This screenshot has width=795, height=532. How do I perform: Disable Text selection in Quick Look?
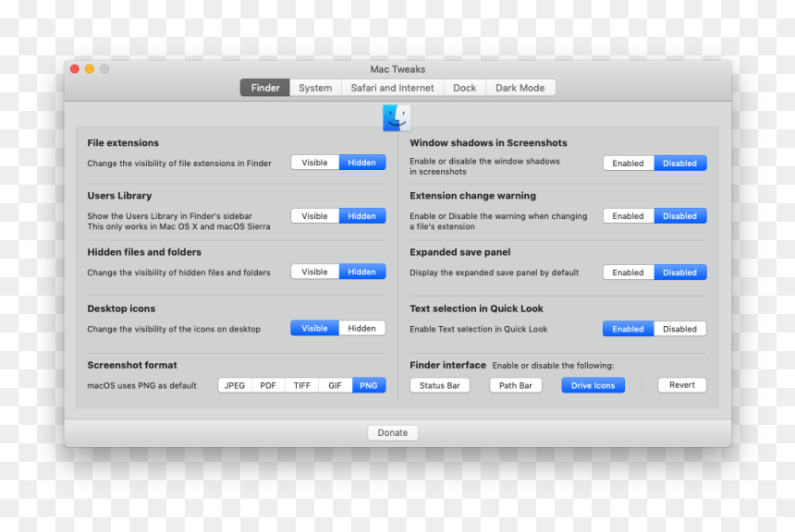679,329
